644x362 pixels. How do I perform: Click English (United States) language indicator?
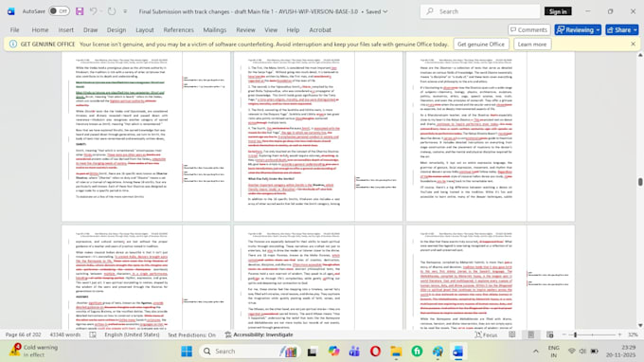(132, 335)
